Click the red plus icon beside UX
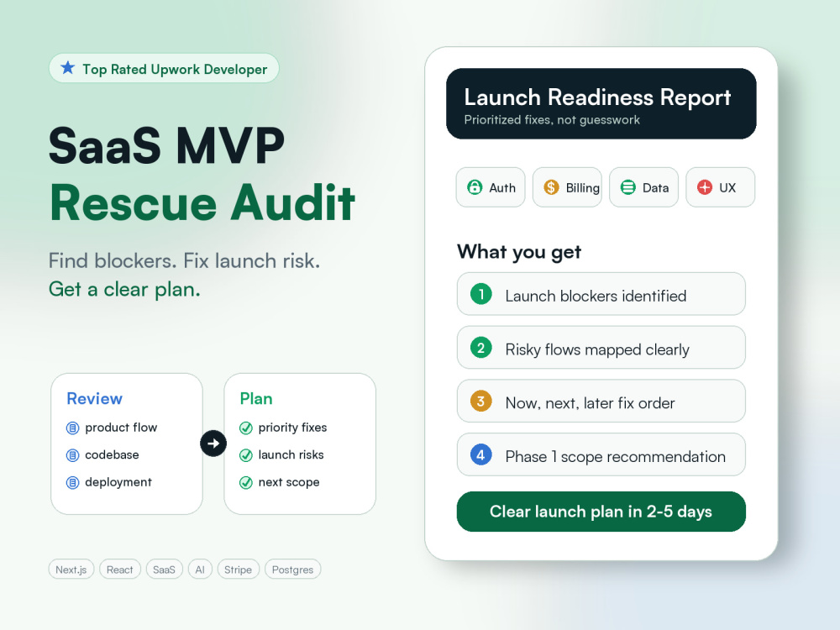Screen dimensions: 840x630 click(705, 187)
